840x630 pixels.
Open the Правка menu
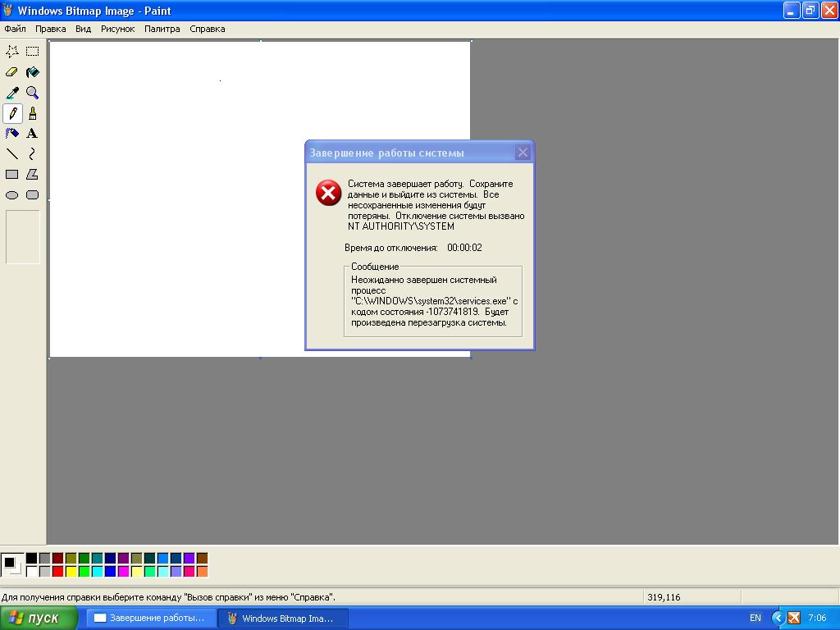tap(50, 29)
